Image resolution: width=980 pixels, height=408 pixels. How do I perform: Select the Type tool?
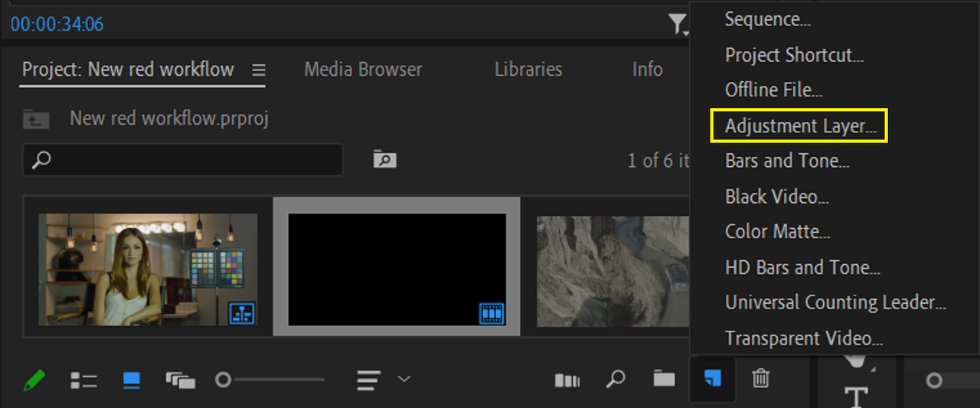856,397
